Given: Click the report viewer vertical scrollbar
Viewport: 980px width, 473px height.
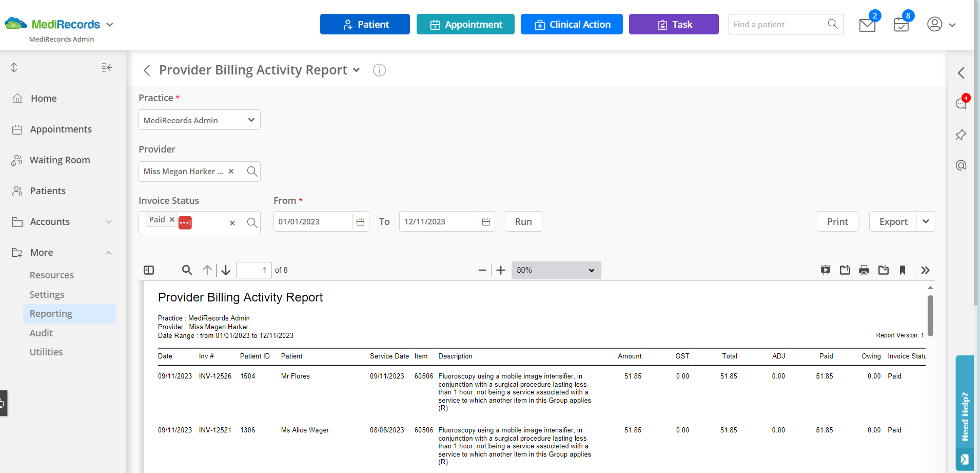Looking at the screenshot, I should pos(930,316).
